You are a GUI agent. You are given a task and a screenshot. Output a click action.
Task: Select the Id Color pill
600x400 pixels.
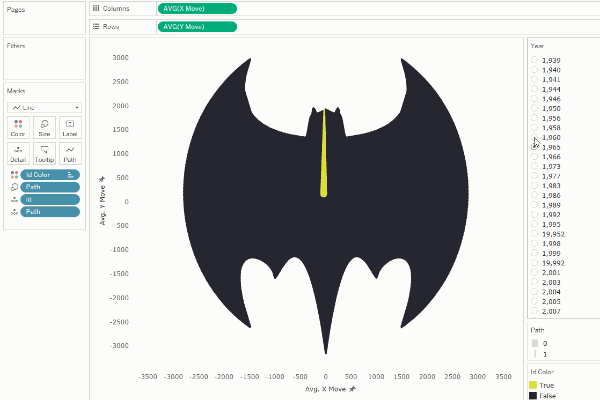click(50, 175)
